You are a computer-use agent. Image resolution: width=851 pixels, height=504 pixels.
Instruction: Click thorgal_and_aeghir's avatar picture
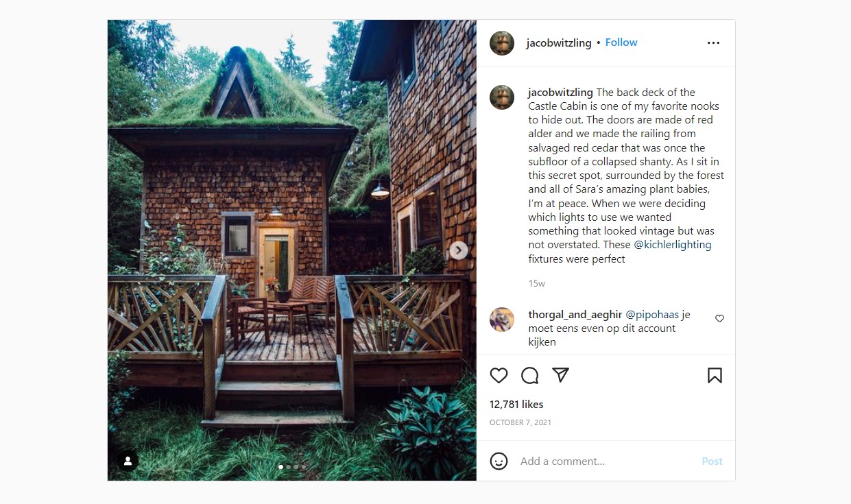click(x=502, y=320)
